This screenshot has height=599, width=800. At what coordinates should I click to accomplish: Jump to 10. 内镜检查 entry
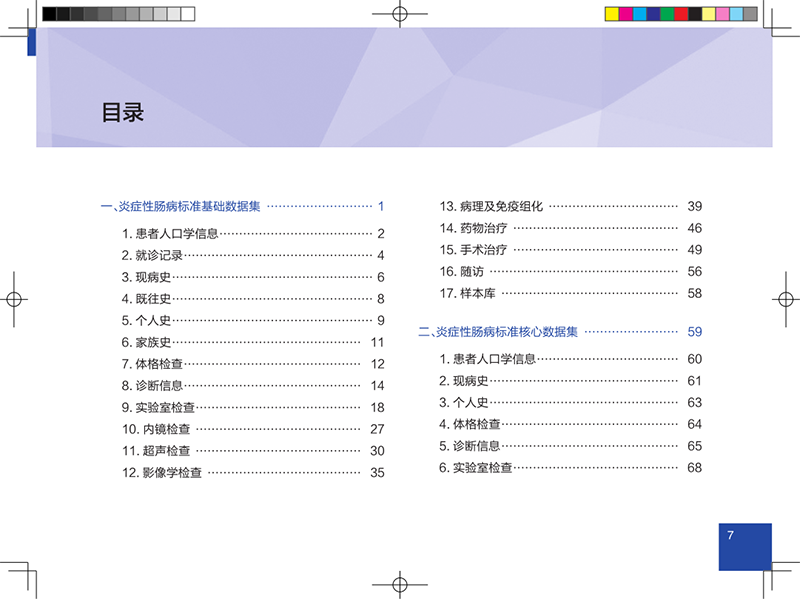(253, 429)
